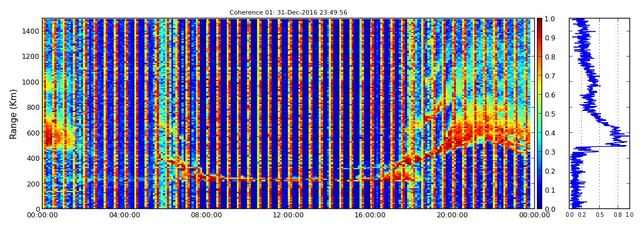Click the colorbar's 0.6 tick label

click(549, 95)
